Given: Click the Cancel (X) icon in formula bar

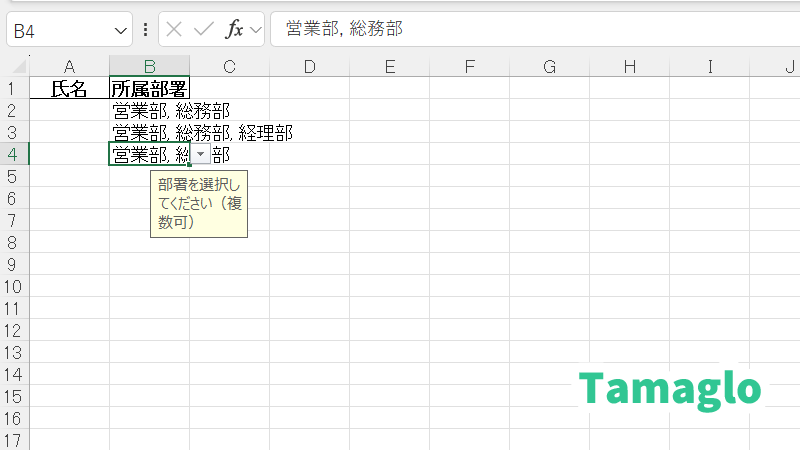Looking at the screenshot, I should click(x=174, y=30).
